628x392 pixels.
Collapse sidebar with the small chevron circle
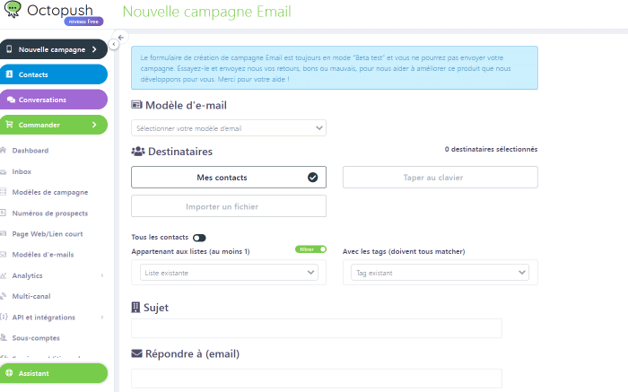[x=114, y=44]
